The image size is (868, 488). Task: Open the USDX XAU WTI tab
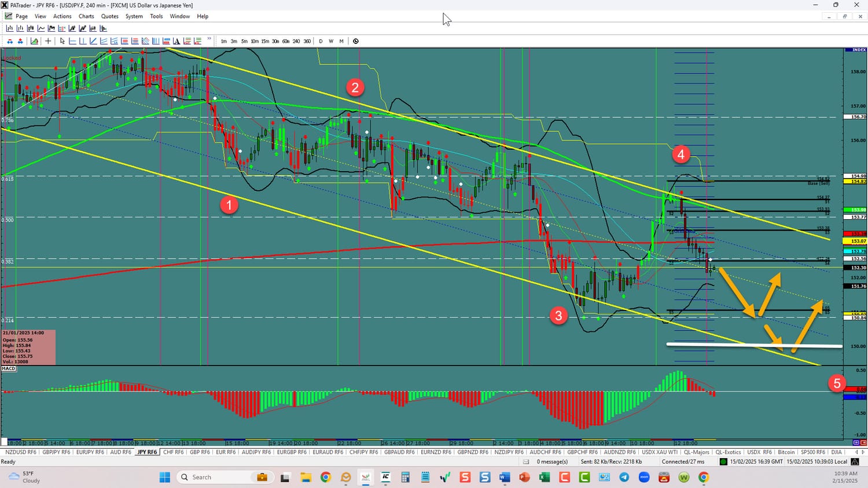pyautogui.click(x=659, y=452)
